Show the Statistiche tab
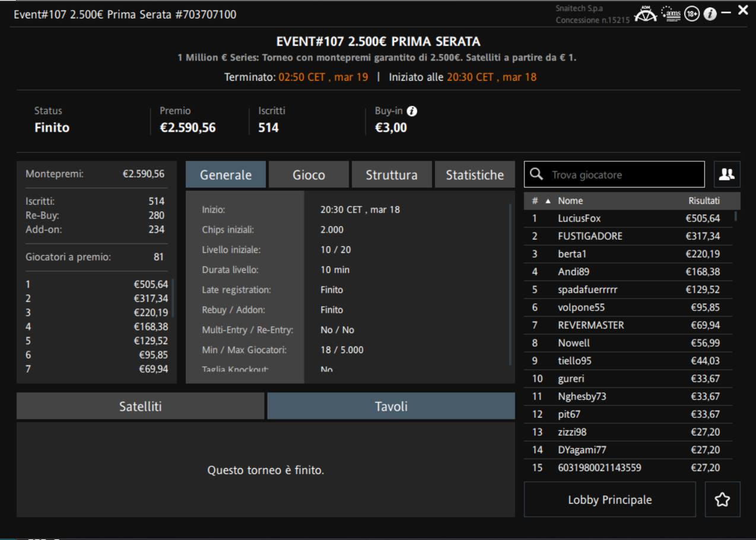 475,175
